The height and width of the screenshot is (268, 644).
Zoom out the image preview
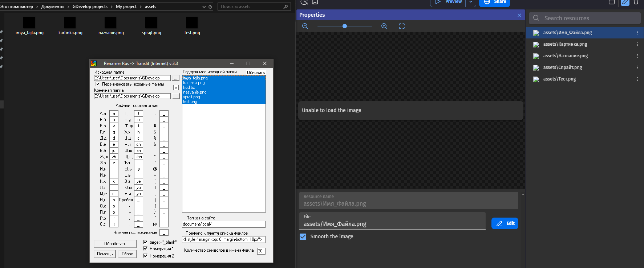coord(305,26)
